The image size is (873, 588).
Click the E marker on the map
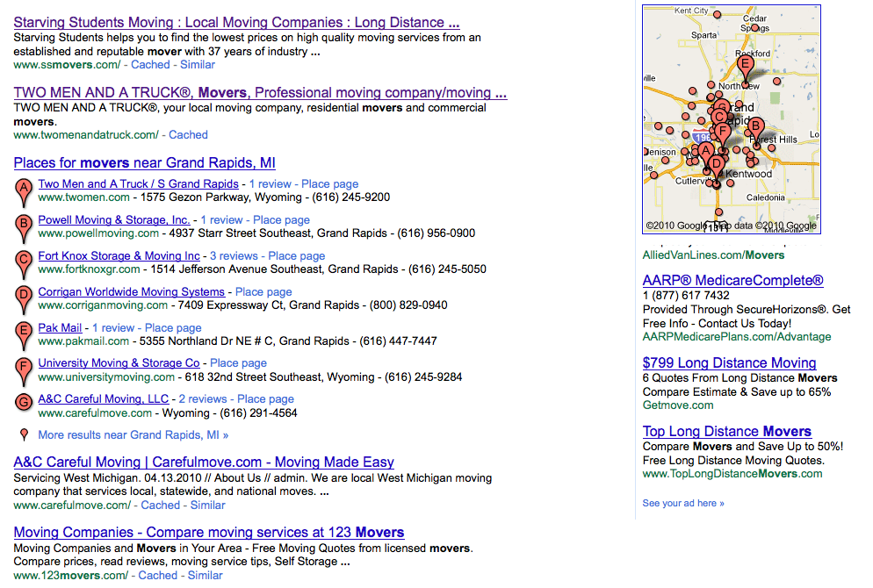746,65
